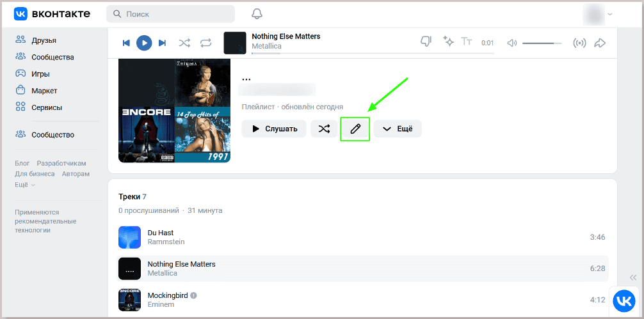This screenshot has width=644, height=319.
Task: Click the 3:46 duration of Du Hast
Action: pos(598,237)
